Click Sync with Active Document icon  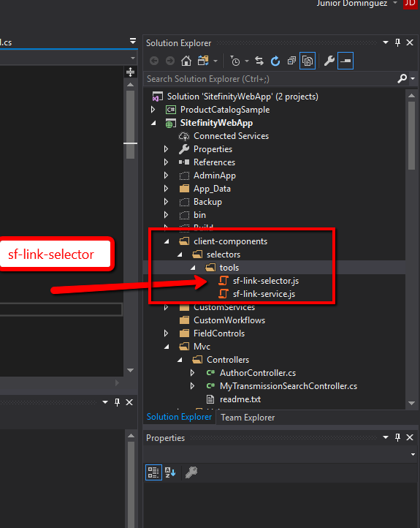[x=259, y=61]
